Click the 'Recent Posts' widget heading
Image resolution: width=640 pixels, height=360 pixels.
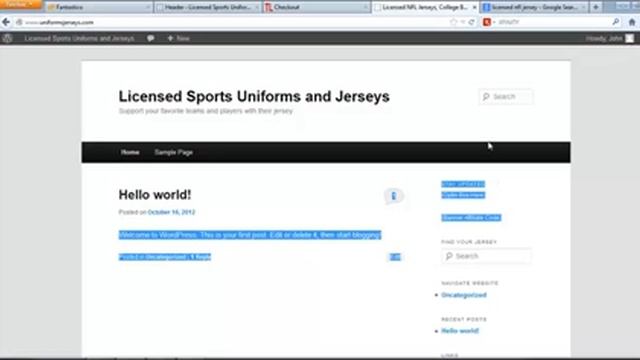(464, 320)
